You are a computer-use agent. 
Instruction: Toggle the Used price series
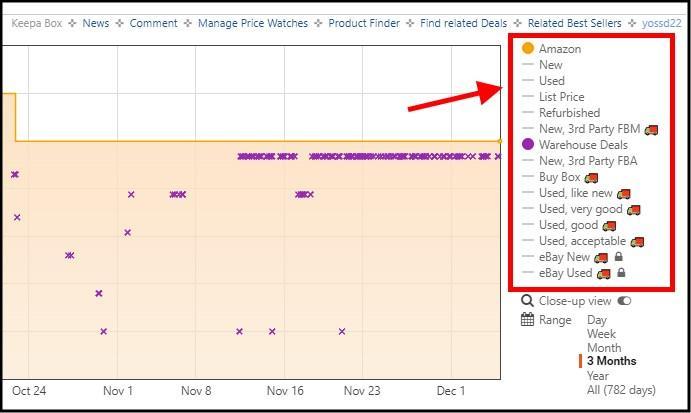tap(551, 81)
